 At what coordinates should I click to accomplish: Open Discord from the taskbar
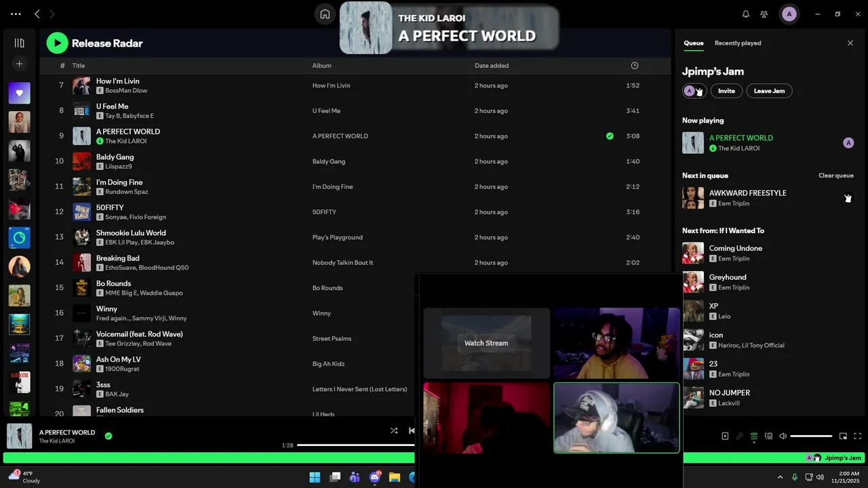(x=375, y=477)
